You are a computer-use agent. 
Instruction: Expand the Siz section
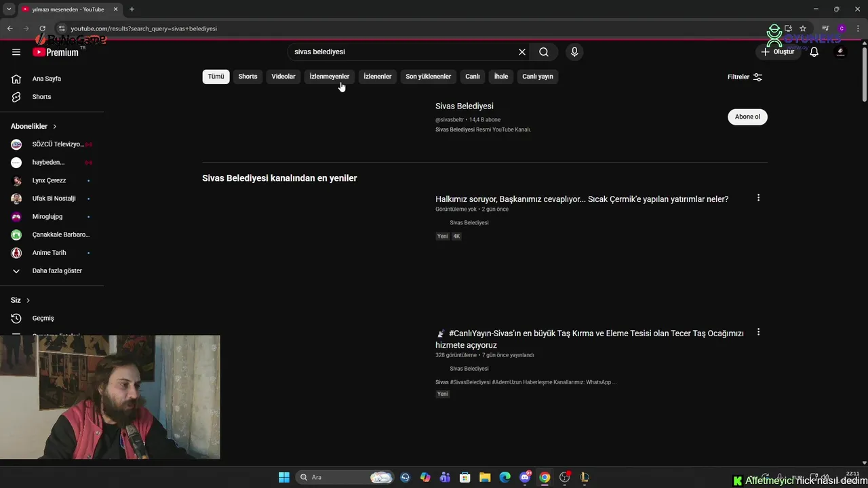coord(20,300)
